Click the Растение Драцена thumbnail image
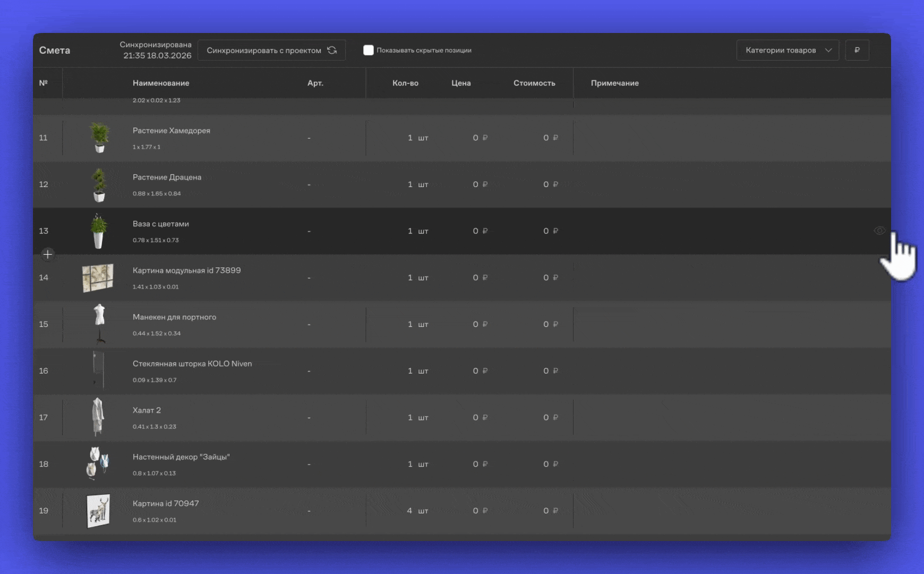The image size is (924, 574). click(x=99, y=184)
